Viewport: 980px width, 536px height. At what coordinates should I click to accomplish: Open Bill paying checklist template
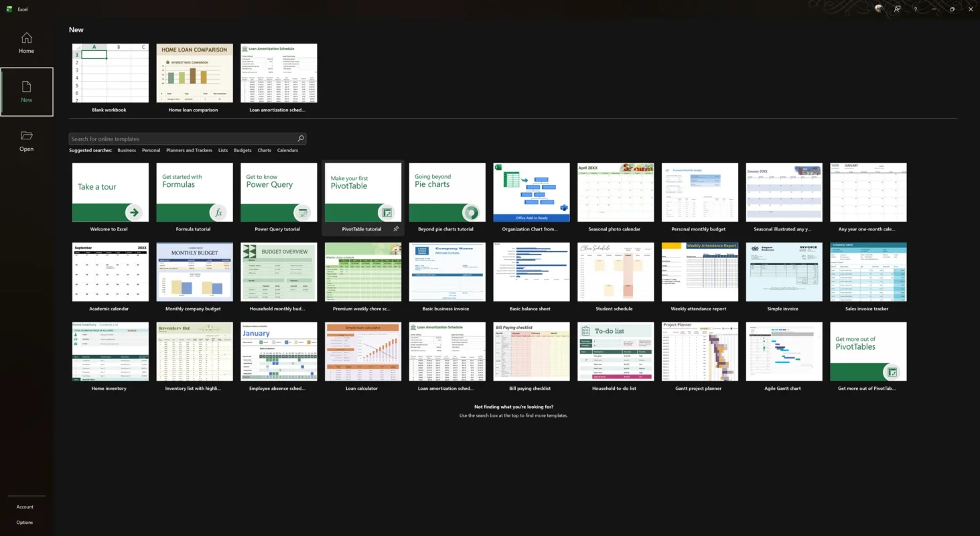[x=531, y=358]
